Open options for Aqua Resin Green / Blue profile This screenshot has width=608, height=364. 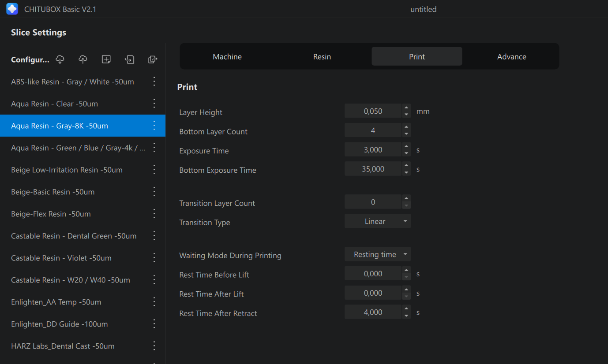(x=154, y=148)
